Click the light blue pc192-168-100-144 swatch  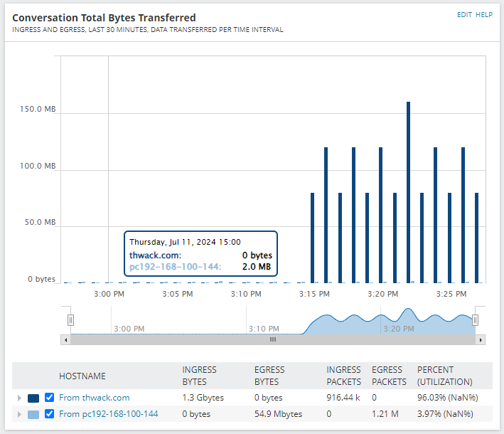click(33, 415)
